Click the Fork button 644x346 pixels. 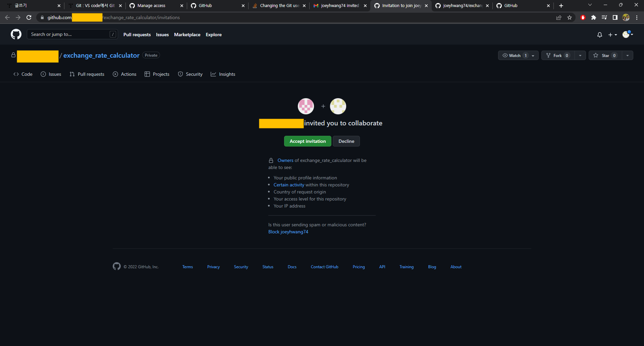(558, 55)
